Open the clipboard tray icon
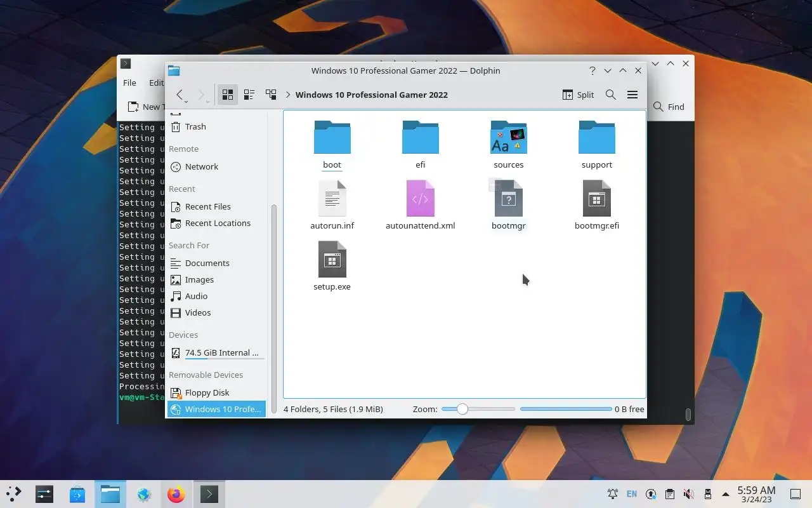 click(669, 494)
